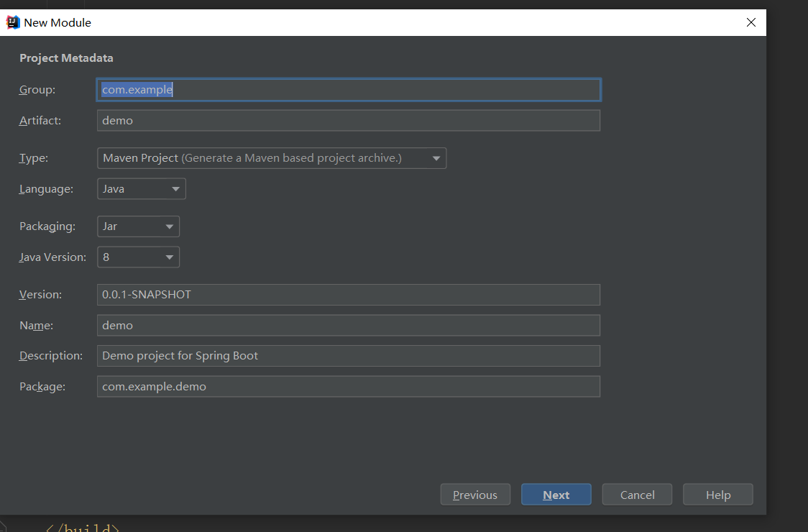The height and width of the screenshot is (532, 808).
Task: Expand the Packaging dropdown set to Jar
Action: point(138,226)
